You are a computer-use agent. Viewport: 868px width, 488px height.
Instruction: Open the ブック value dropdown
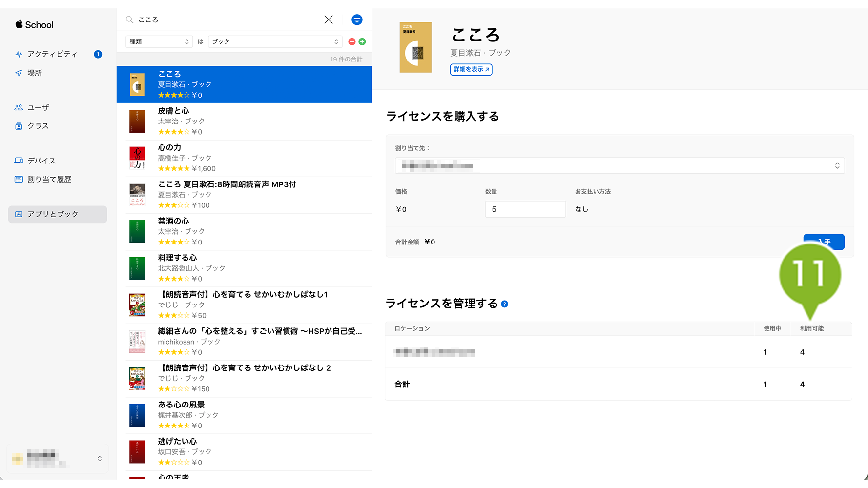click(275, 42)
